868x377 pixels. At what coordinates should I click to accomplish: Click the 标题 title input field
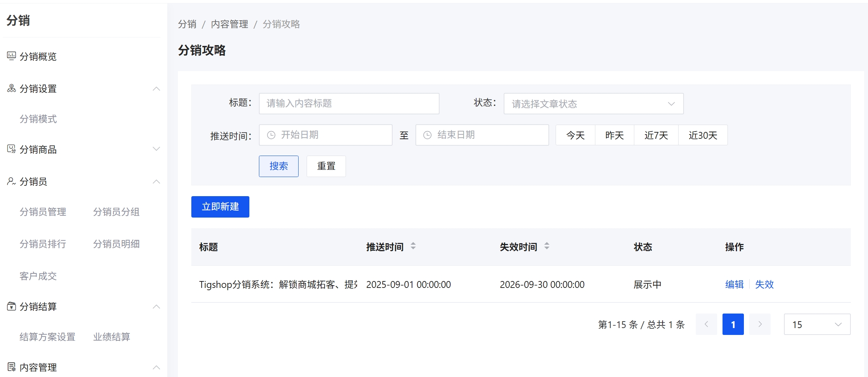(348, 103)
